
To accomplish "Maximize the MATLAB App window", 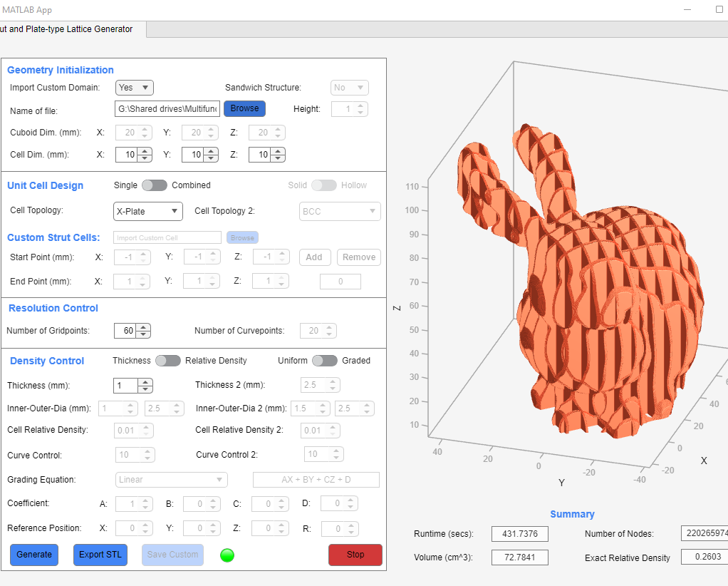I will click(719, 10).
